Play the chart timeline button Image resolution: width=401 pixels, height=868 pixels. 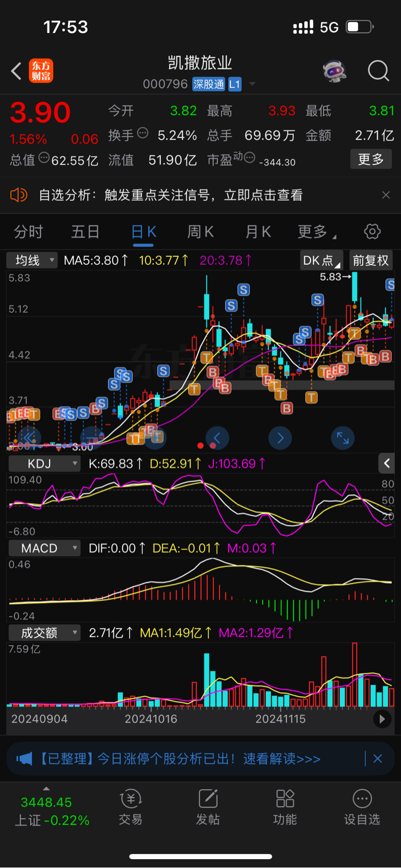pyautogui.click(x=382, y=719)
